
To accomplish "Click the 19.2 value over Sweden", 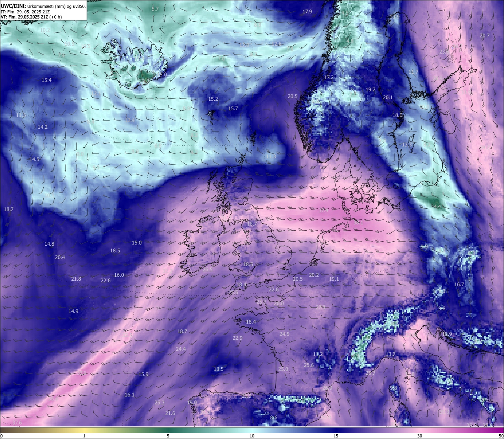I will [371, 90].
